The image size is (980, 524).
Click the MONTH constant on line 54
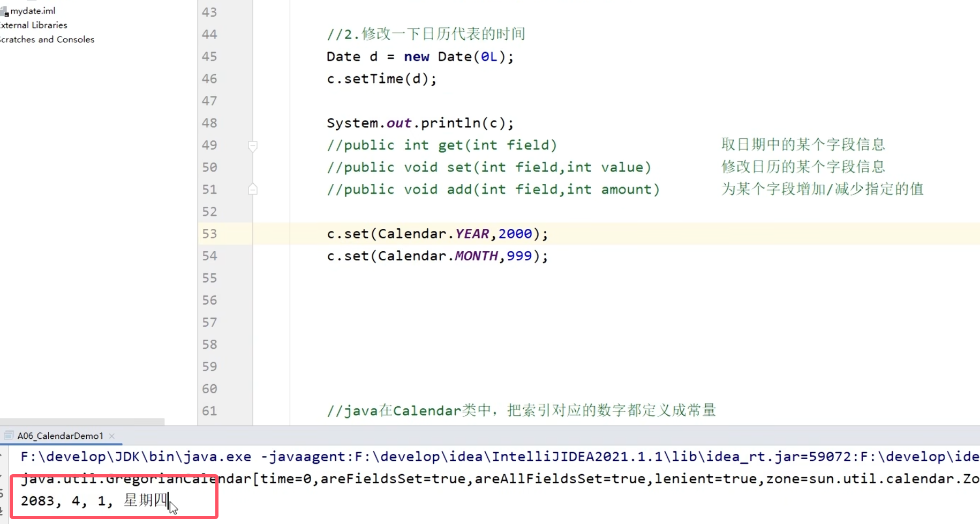click(476, 256)
